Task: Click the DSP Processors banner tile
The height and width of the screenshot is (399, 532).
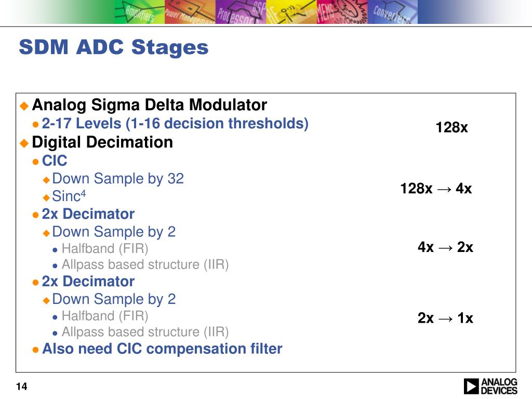Action: click(x=240, y=12)
